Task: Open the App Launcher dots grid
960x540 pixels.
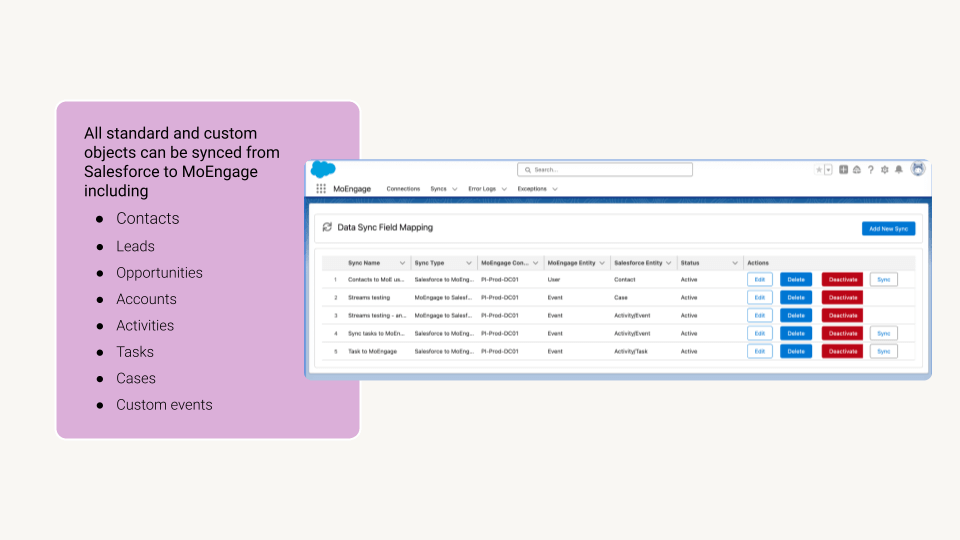Action: click(321, 189)
